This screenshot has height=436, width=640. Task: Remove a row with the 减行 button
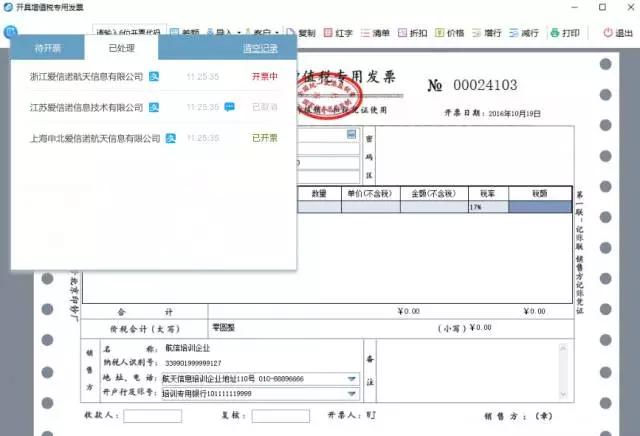tap(524, 33)
